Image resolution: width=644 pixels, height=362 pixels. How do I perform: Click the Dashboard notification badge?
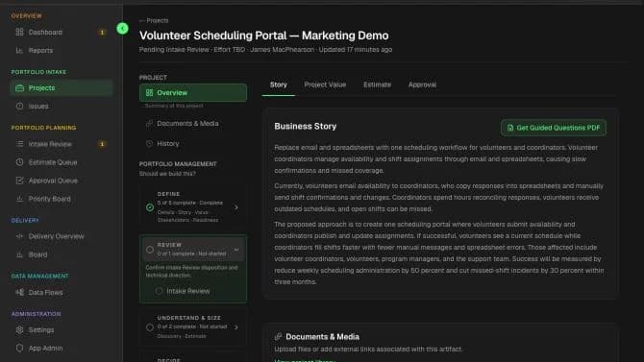pyautogui.click(x=102, y=32)
